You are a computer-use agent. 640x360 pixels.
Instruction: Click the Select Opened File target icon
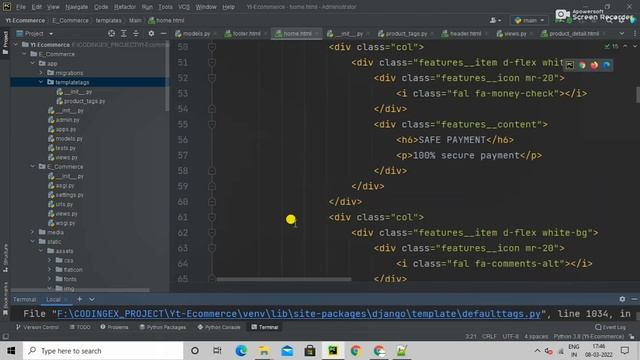click(111, 33)
